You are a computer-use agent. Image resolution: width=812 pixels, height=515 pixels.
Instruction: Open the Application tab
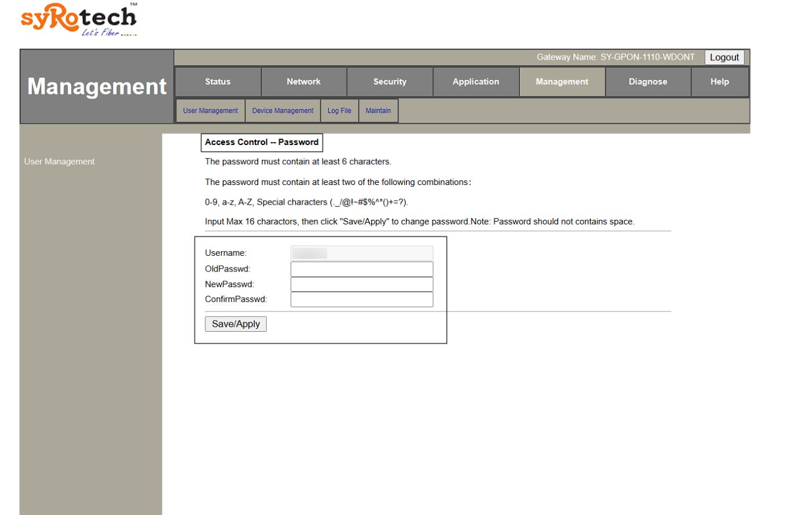476,81
